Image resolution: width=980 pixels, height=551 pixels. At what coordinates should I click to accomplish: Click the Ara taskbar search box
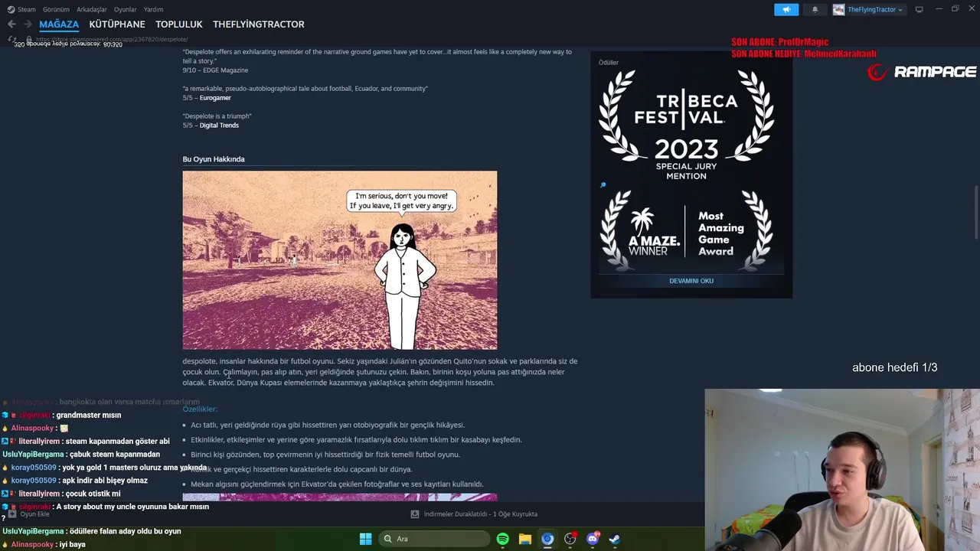pyautogui.click(x=434, y=539)
